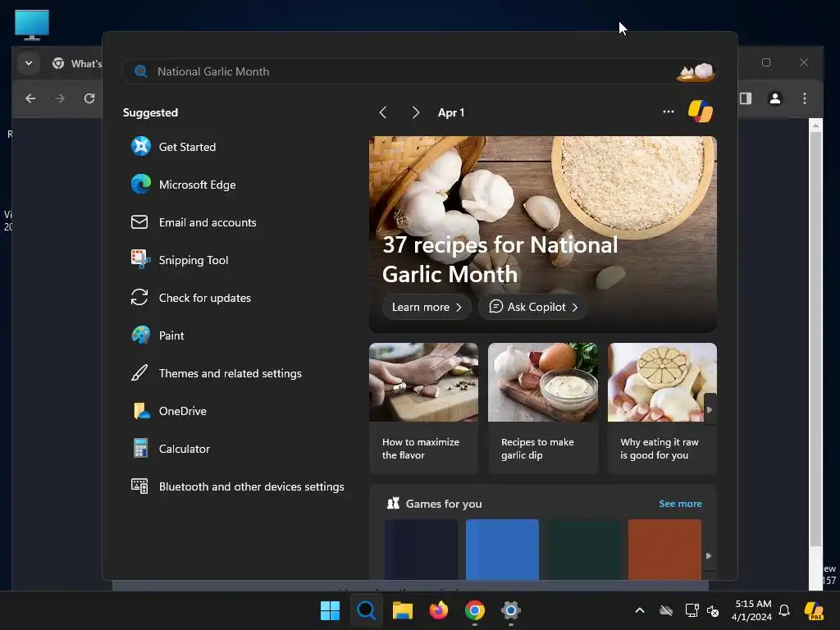
Task: Select the What's New Chrome tab
Action: [78, 64]
